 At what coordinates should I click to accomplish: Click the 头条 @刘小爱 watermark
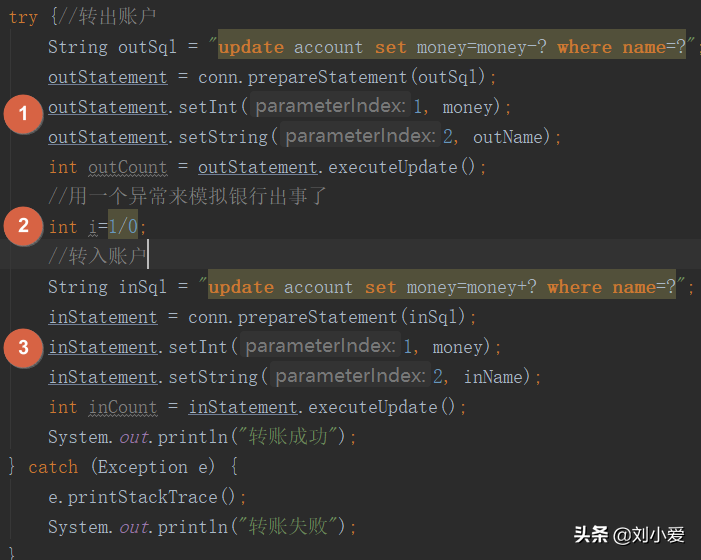tap(629, 534)
